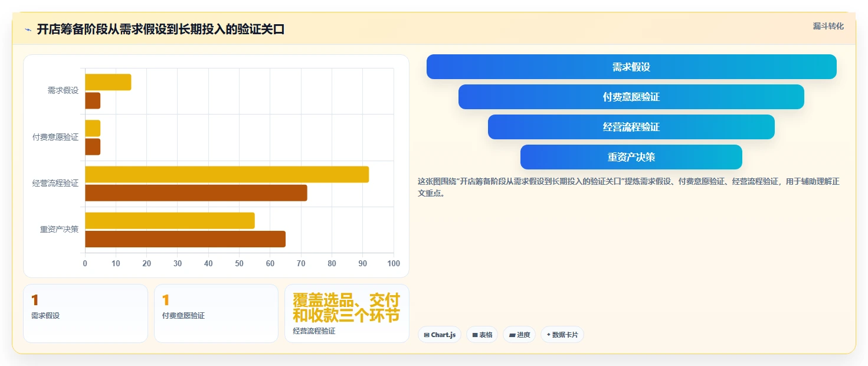Screen dimensions: 868x366
Task: Click the 漏斗转化 label in the header
Action: tap(828, 27)
